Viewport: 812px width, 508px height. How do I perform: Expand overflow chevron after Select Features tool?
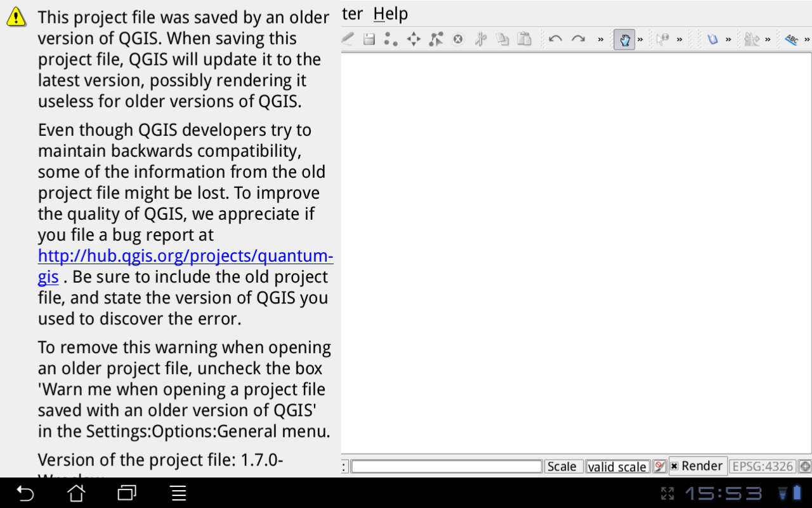(728, 39)
